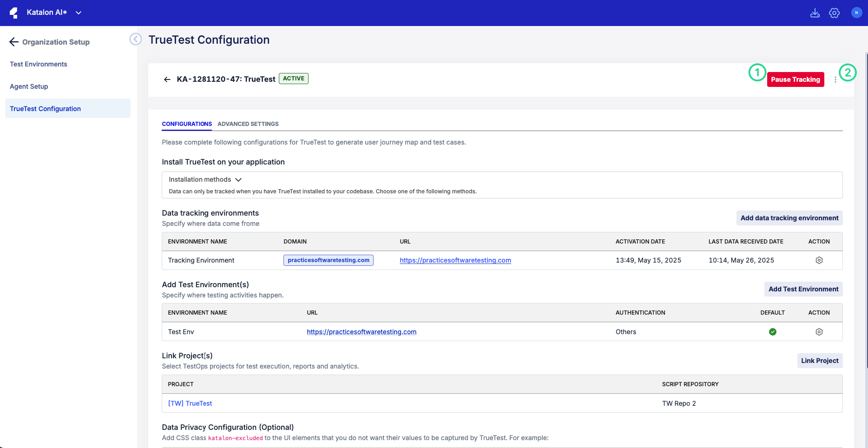The width and height of the screenshot is (868, 448).
Task: Collapse the sidebar with chevron circle
Action: click(x=136, y=39)
